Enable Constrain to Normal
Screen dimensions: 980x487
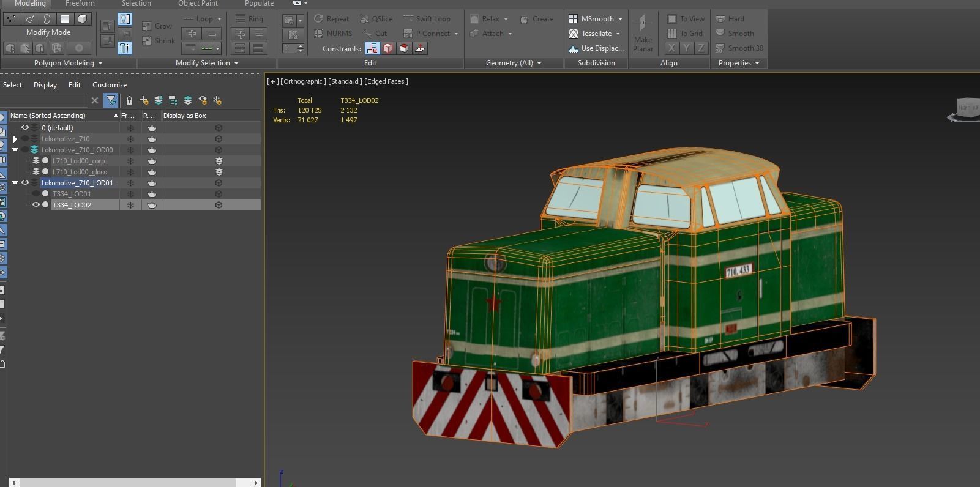point(420,48)
